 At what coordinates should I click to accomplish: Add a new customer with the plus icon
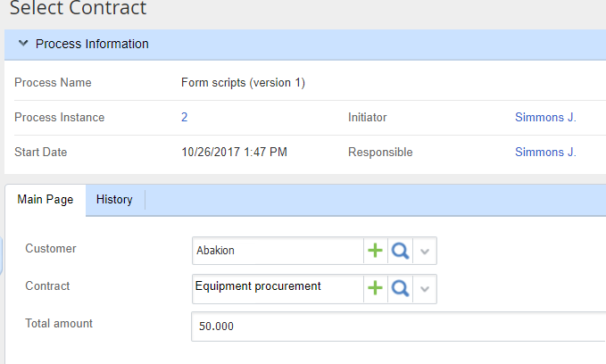[376, 252]
